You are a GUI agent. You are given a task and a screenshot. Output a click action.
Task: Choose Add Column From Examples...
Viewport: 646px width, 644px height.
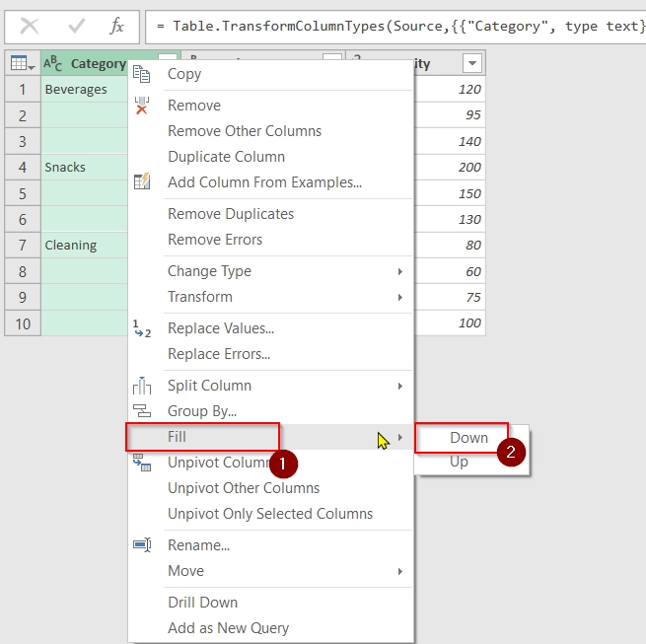point(264,182)
